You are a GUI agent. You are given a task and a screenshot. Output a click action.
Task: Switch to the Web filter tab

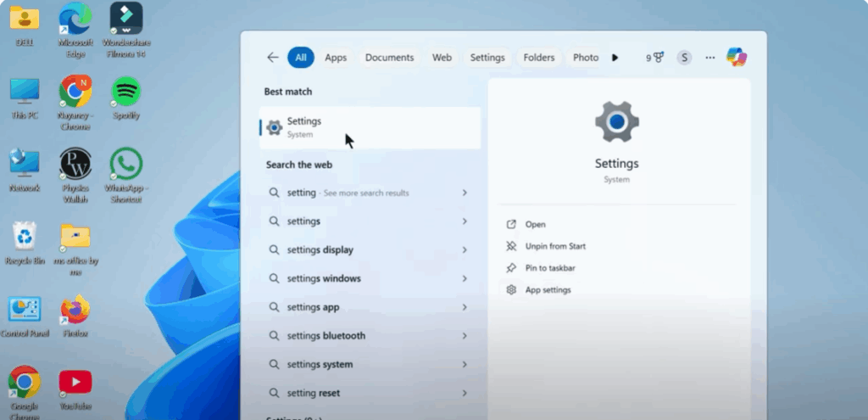click(442, 58)
